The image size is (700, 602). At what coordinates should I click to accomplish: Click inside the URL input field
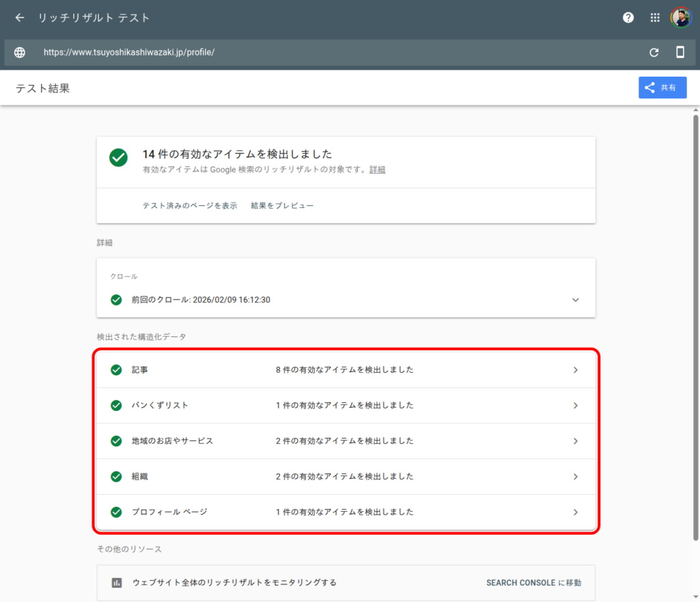[273, 52]
